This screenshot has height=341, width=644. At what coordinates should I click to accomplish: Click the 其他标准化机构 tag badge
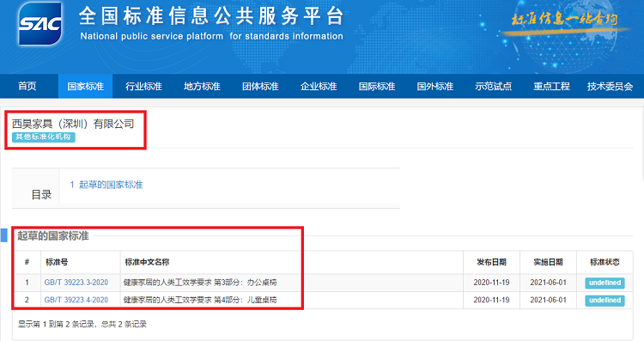(44, 137)
